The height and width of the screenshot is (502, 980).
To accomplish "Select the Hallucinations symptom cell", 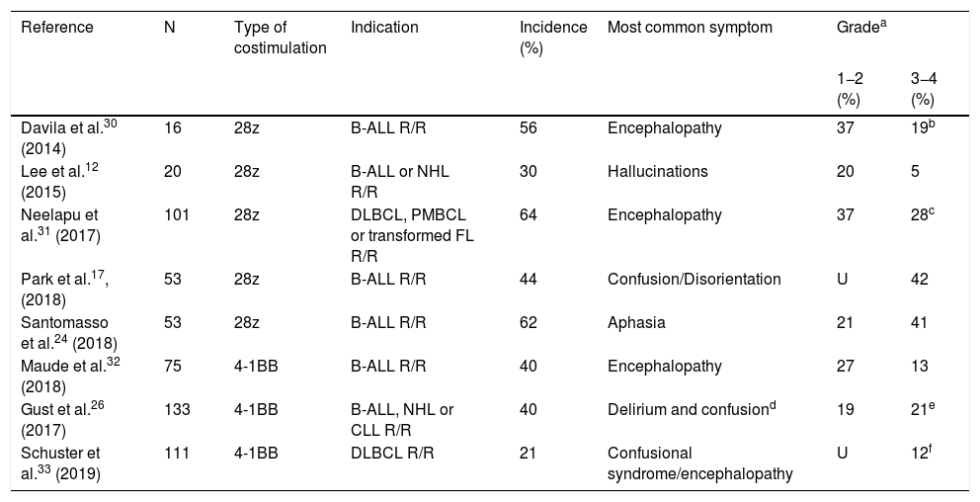I will [658, 171].
